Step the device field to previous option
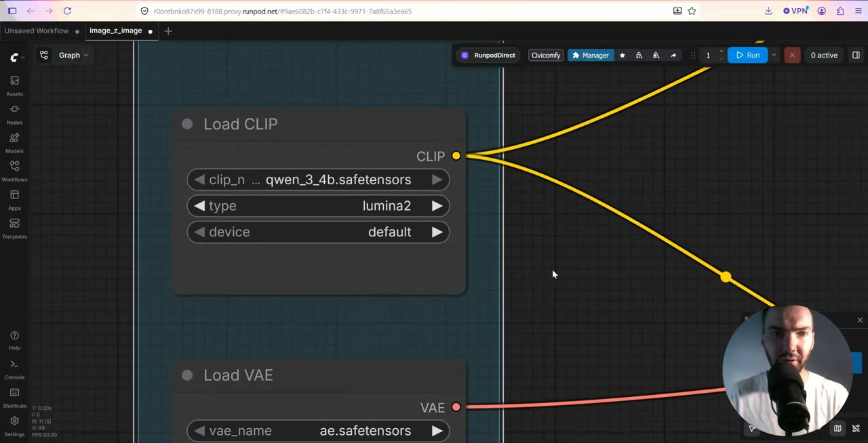 click(x=199, y=232)
